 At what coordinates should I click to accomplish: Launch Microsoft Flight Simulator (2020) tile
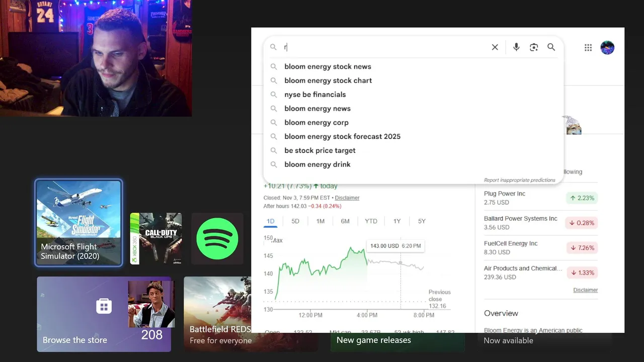(78, 223)
